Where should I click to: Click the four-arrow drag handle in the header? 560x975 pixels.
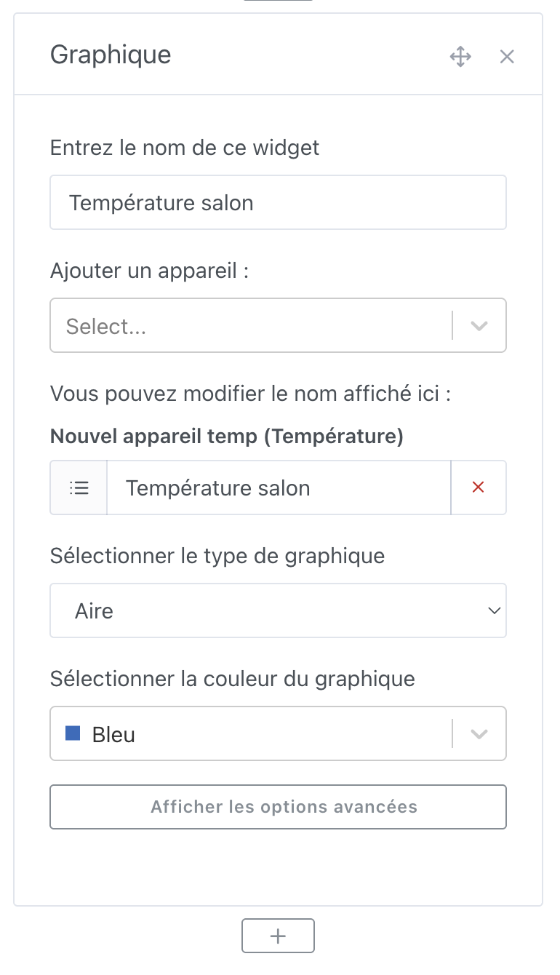460,56
